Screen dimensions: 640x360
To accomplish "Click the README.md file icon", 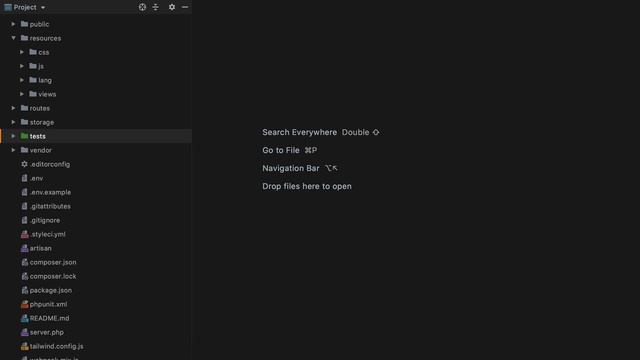I will click(24, 318).
